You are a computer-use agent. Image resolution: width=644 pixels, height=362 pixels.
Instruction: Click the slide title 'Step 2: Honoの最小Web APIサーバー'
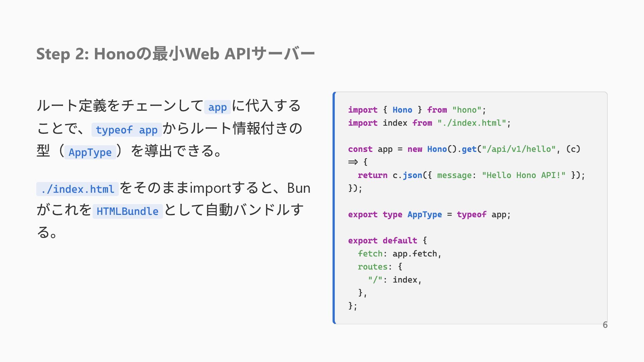click(x=175, y=54)
